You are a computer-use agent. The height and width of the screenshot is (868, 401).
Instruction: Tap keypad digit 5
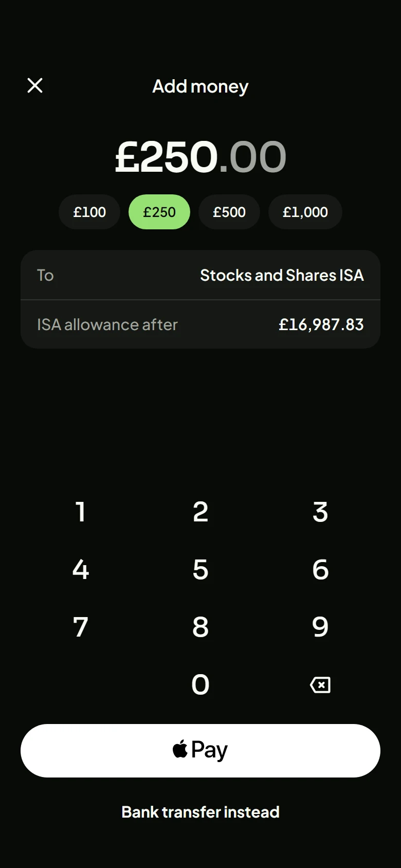pos(200,570)
